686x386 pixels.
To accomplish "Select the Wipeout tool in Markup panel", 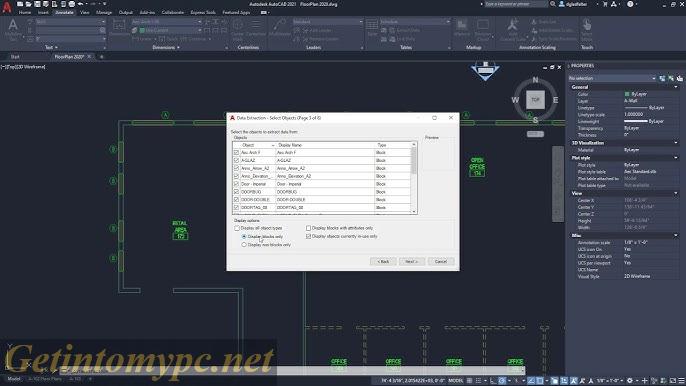I will click(462, 28).
